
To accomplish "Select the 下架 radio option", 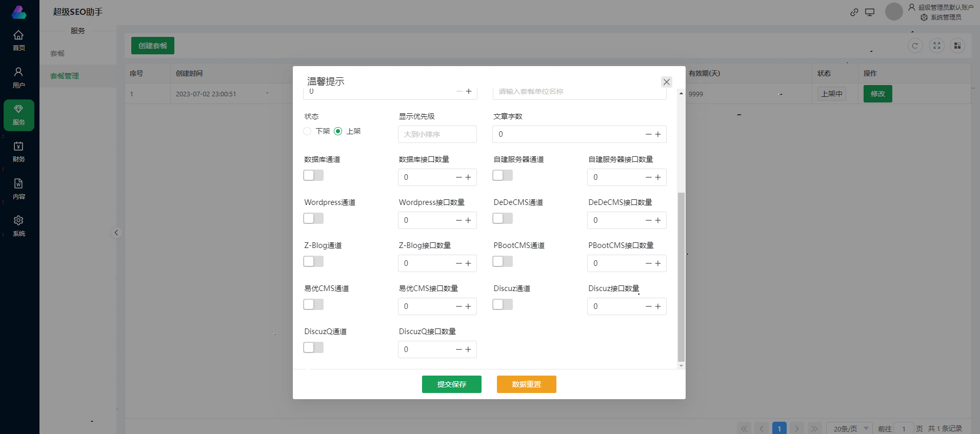I will [308, 131].
